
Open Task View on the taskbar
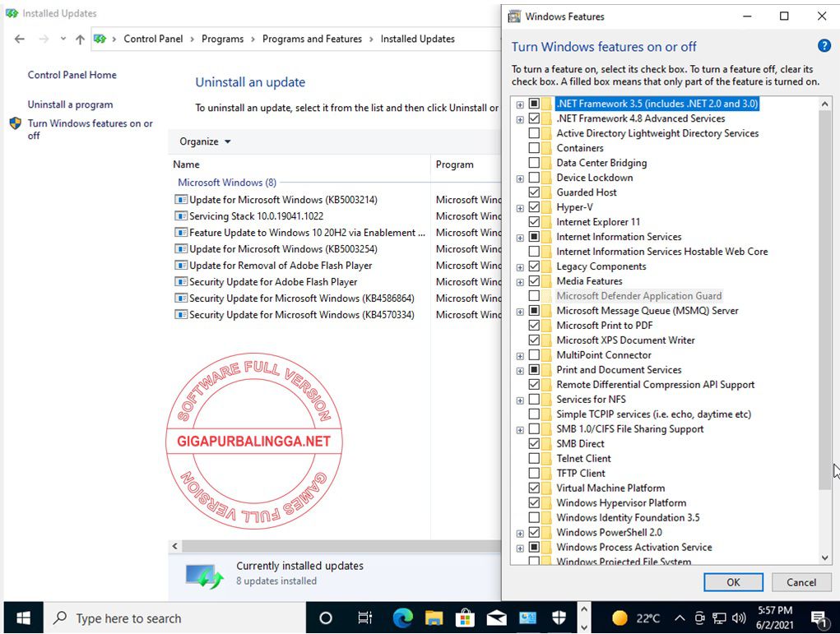(364, 618)
